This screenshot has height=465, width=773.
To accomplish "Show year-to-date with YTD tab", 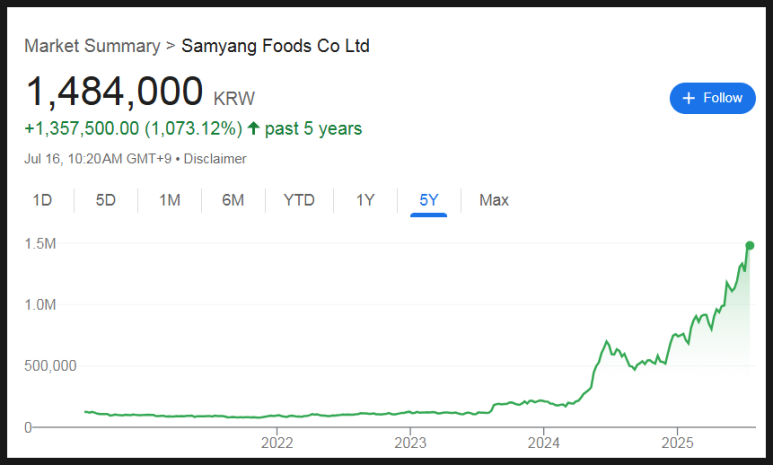I will coord(299,200).
